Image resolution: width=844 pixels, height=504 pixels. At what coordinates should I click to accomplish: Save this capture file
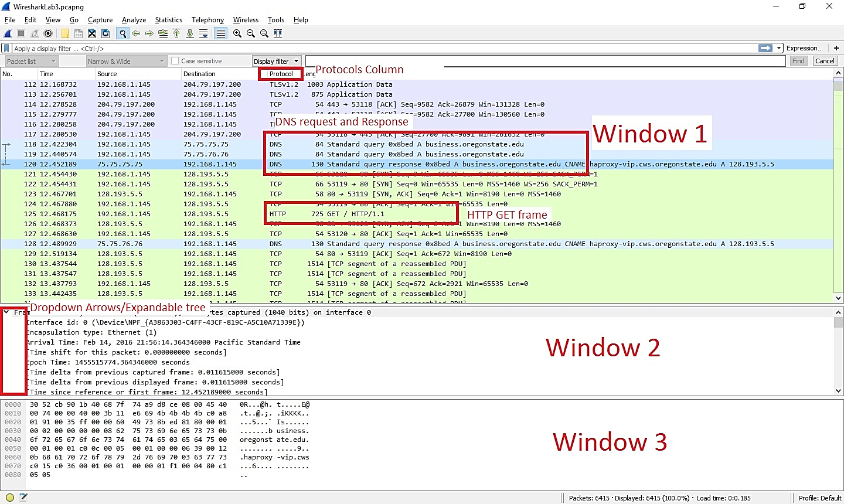click(79, 33)
